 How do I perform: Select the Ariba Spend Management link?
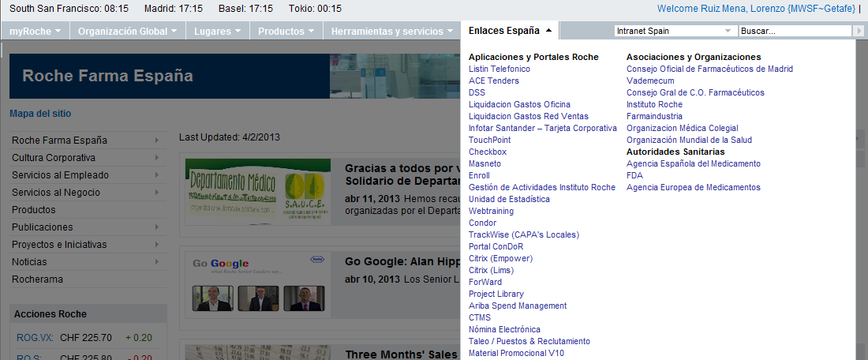[518, 306]
